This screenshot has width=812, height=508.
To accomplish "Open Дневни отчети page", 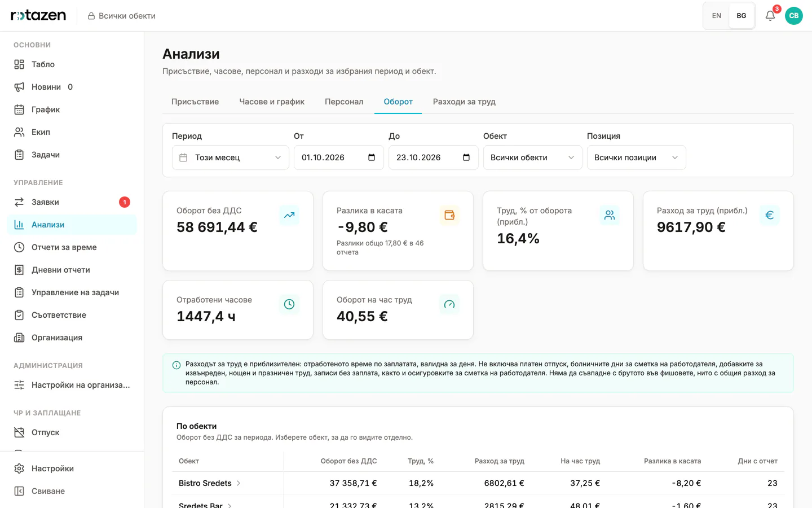I will click(x=72, y=270).
